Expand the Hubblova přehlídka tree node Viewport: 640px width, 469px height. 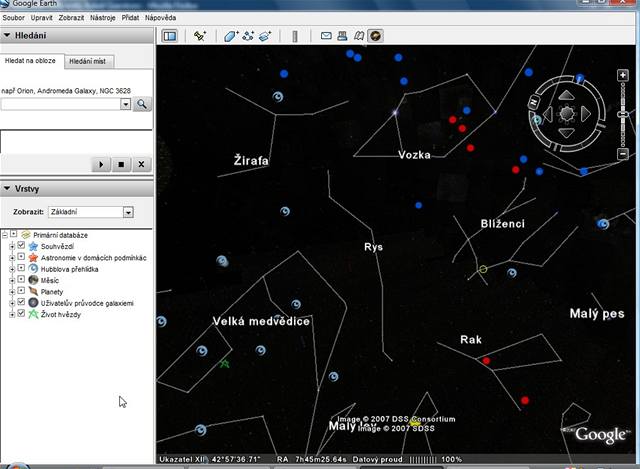[12, 269]
